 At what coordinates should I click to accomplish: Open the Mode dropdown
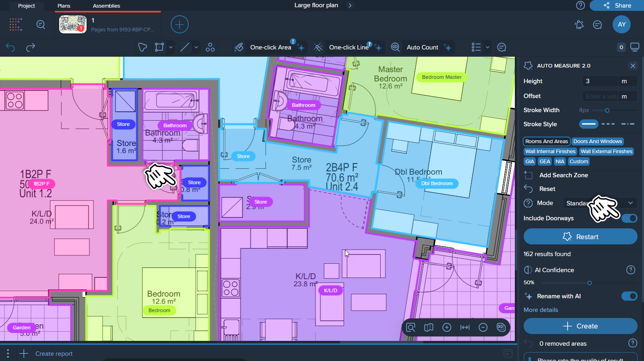click(600, 203)
